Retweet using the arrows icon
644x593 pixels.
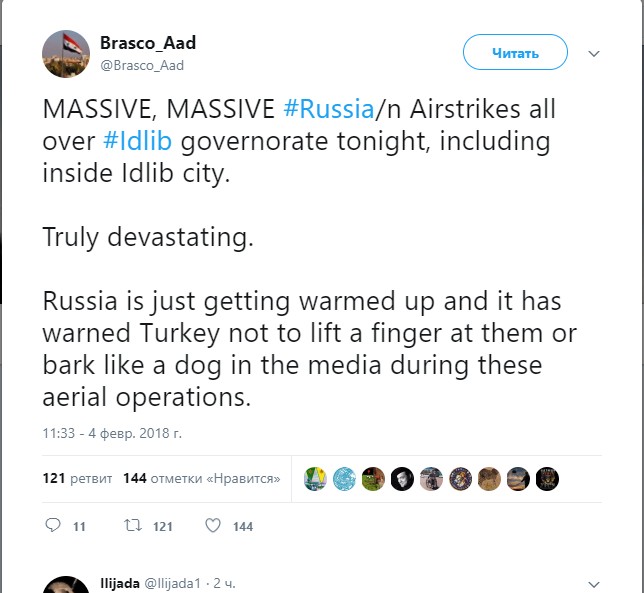coord(132,525)
